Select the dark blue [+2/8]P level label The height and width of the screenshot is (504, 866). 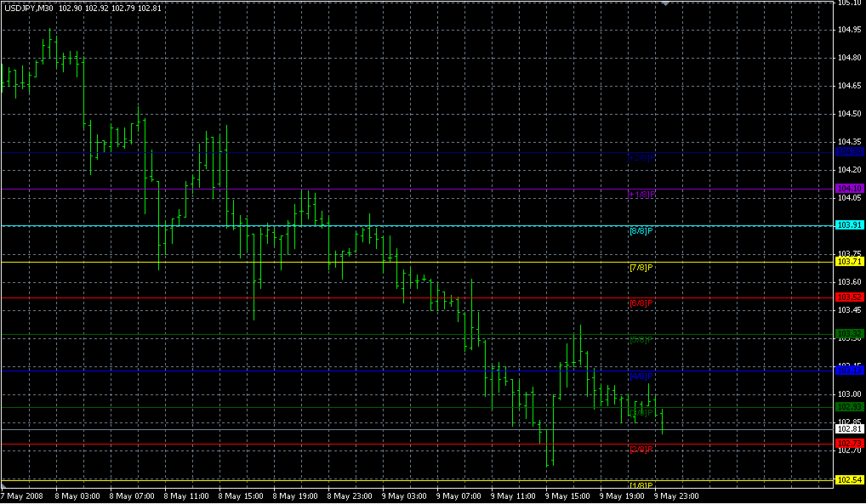pos(641,158)
